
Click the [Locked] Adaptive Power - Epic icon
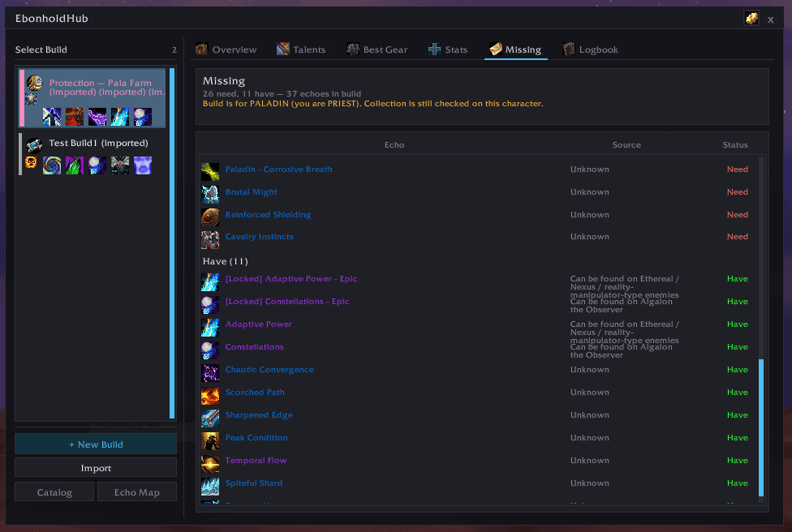[x=210, y=281]
